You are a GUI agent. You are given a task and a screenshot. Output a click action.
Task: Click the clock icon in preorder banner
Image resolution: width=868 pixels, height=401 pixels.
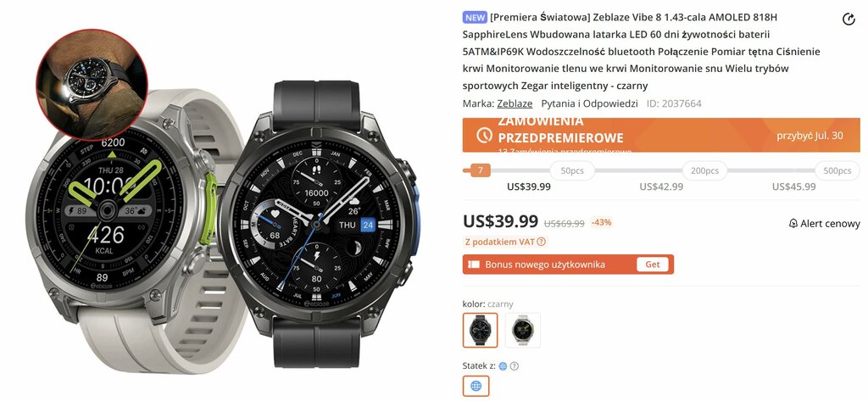(484, 135)
